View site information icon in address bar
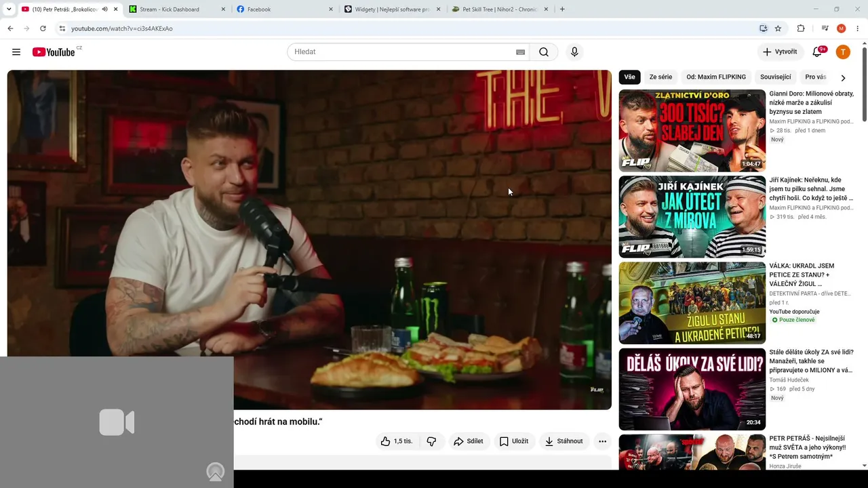Image resolution: width=868 pixels, height=488 pixels. [x=62, y=28]
